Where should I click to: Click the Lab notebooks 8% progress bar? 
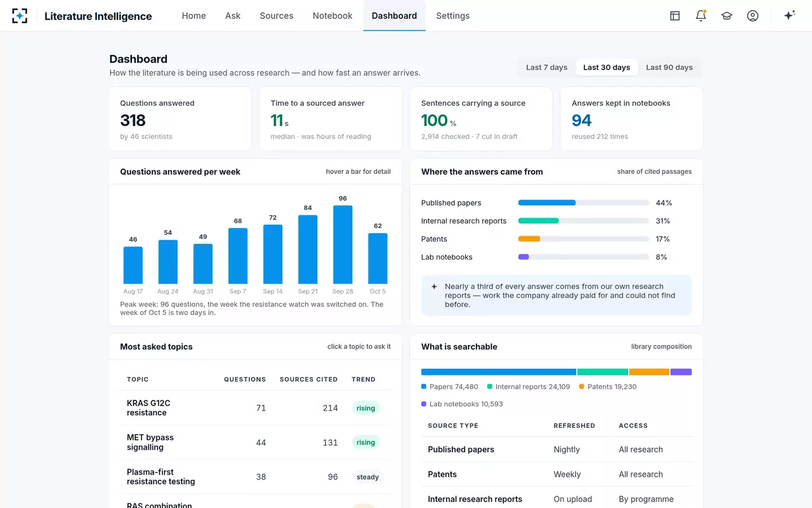click(x=584, y=257)
